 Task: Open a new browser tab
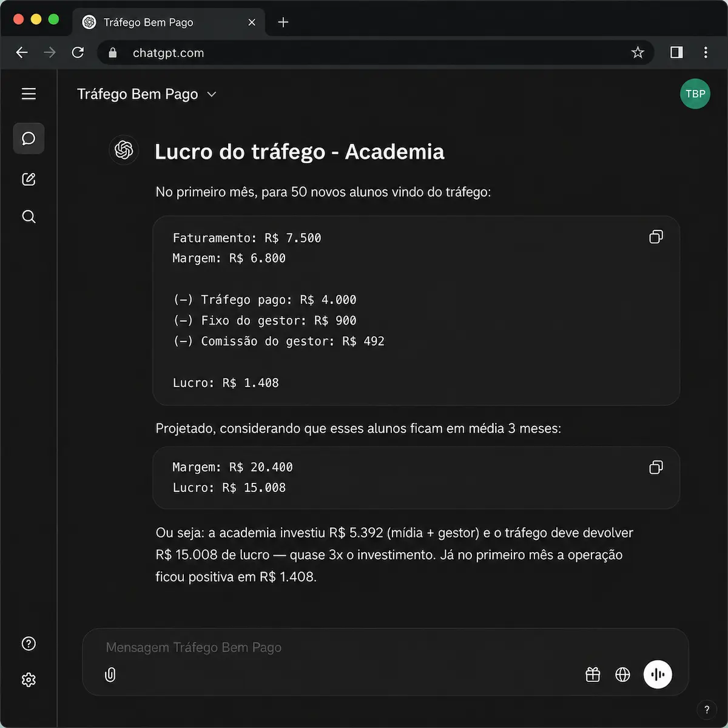point(283,22)
